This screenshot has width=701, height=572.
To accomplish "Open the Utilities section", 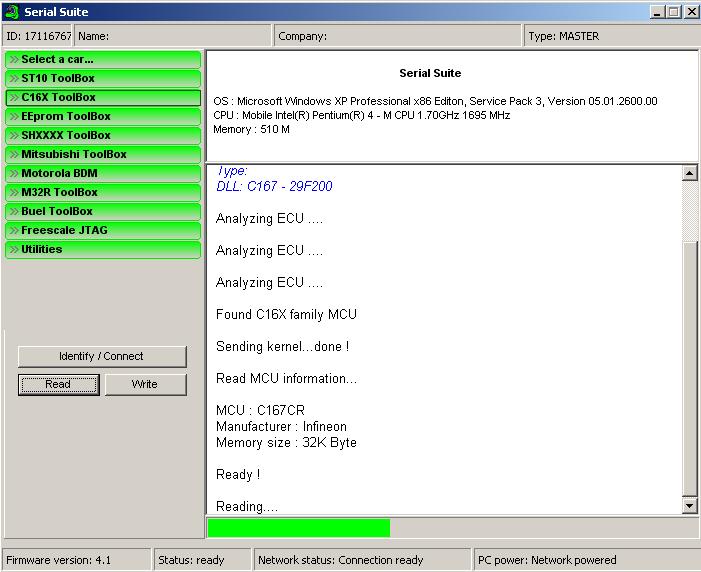I will [103, 249].
